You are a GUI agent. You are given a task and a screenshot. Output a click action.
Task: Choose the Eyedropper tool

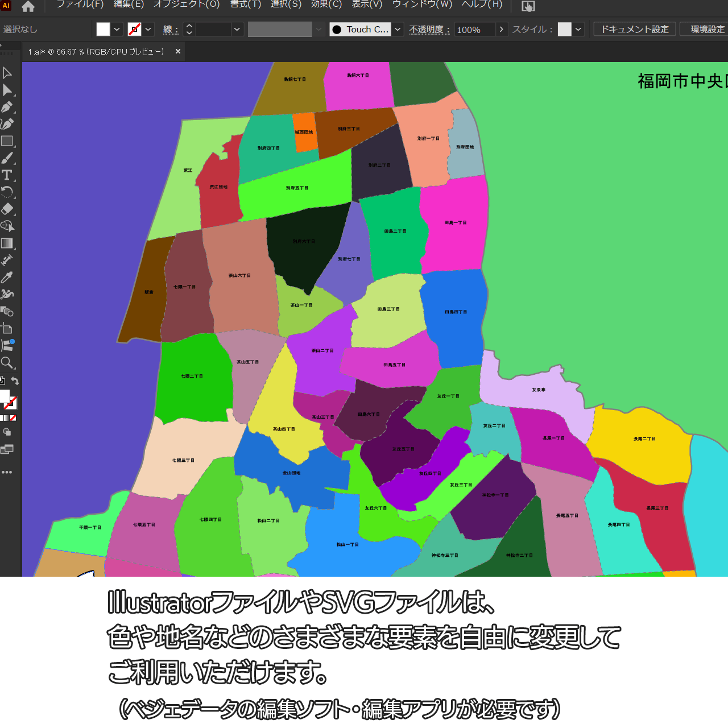tap(7, 278)
